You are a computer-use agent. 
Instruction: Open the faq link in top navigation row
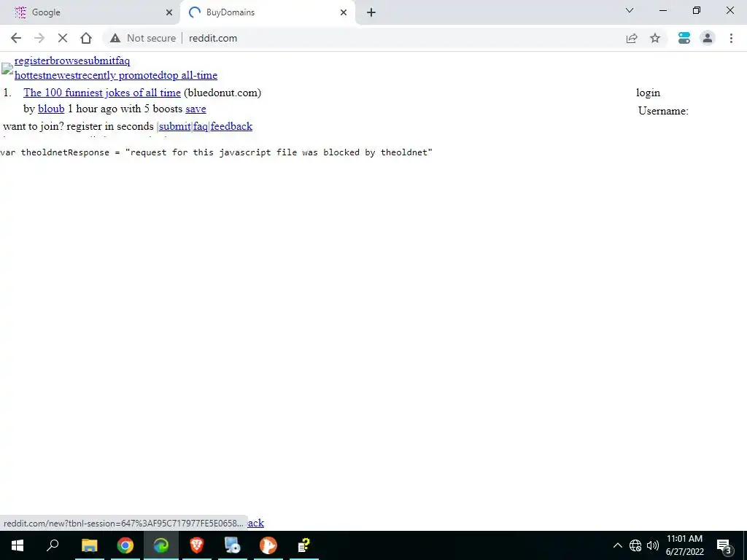[x=123, y=61]
